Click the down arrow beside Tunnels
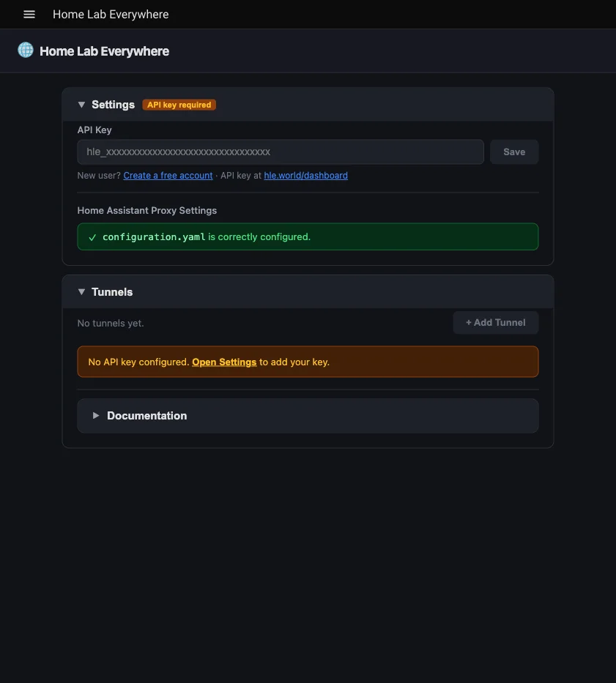616x683 pixels. coord(81,291)
